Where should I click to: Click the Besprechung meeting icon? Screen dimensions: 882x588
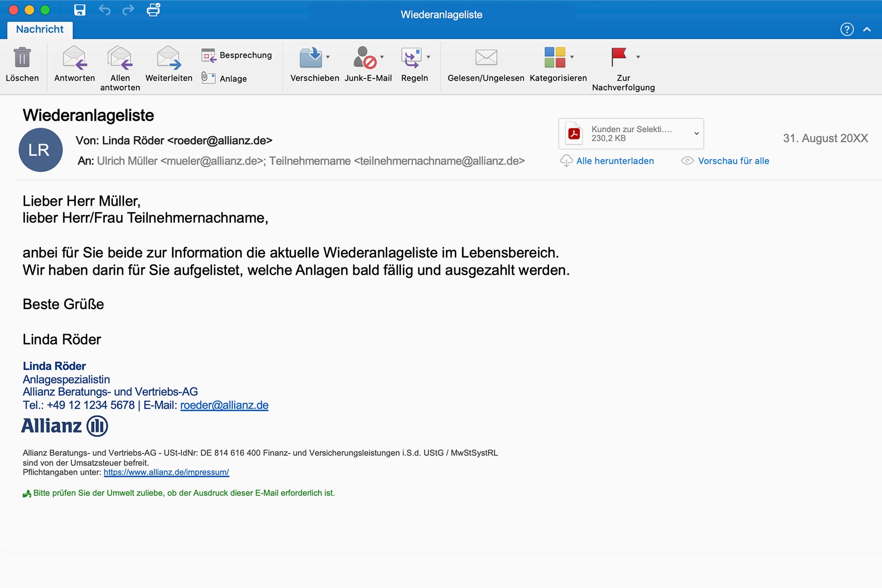pyautogui.click(x=209, y=56)
